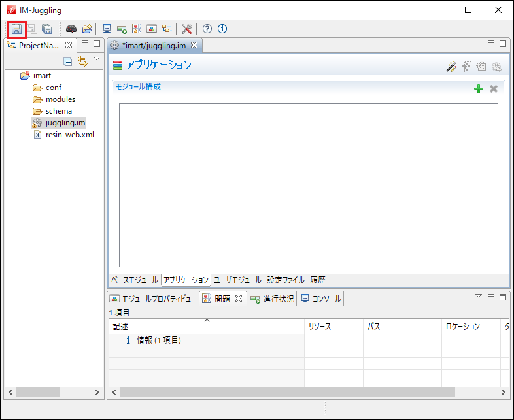Click the blue information icon in toolbar

(x=222, y=29)
